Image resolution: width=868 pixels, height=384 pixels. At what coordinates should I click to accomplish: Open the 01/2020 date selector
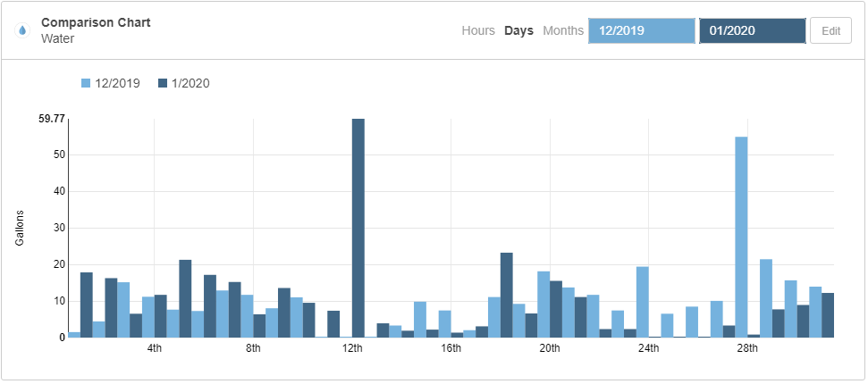click(752, 30)
